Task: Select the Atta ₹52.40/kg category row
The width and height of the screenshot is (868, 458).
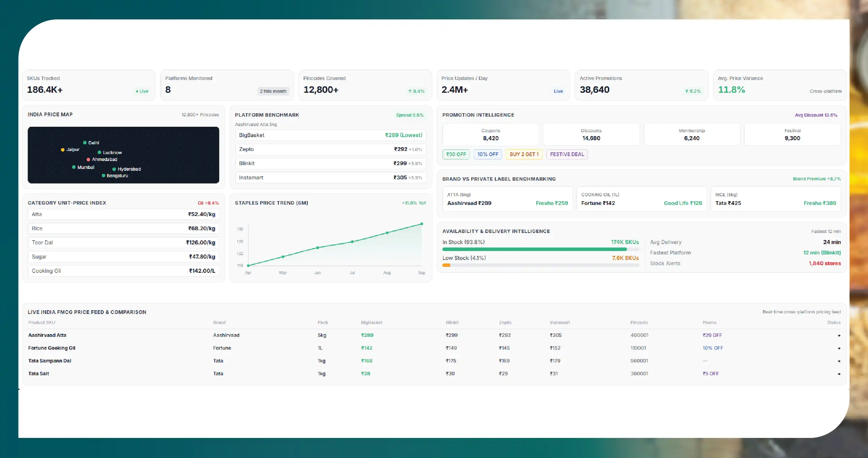Action: [x=123, y=214]
